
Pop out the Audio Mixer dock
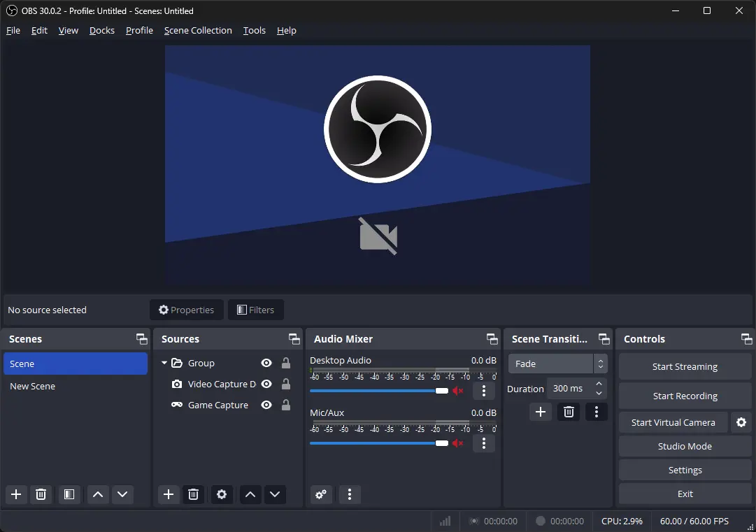pos(492,339)
